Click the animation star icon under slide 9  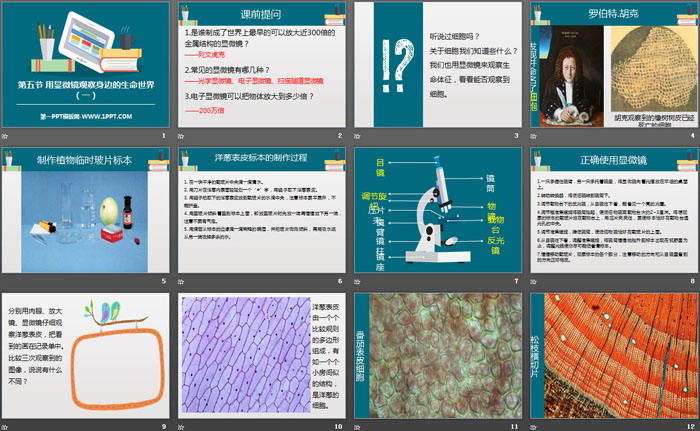coord(4,427)
